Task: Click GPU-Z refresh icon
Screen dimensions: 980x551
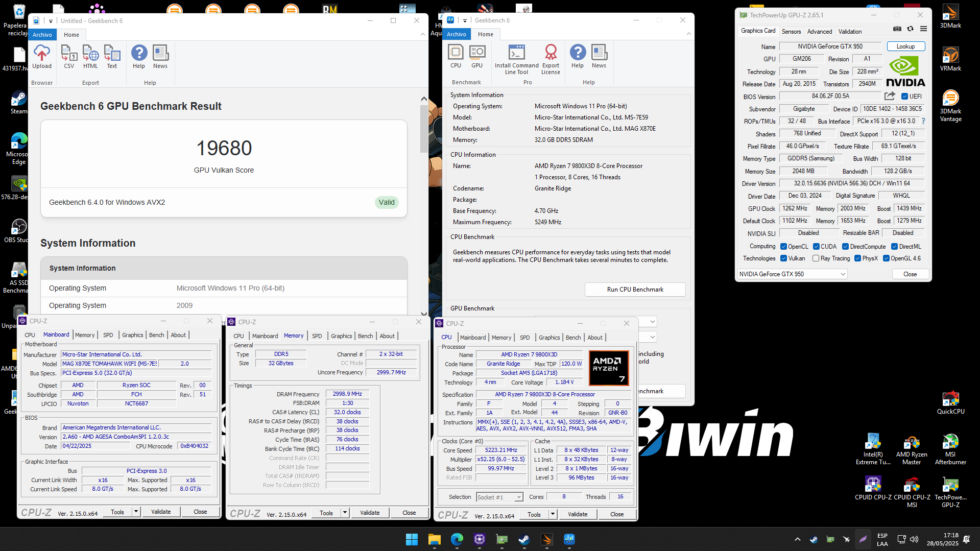Action: click(x=910, y=29)
